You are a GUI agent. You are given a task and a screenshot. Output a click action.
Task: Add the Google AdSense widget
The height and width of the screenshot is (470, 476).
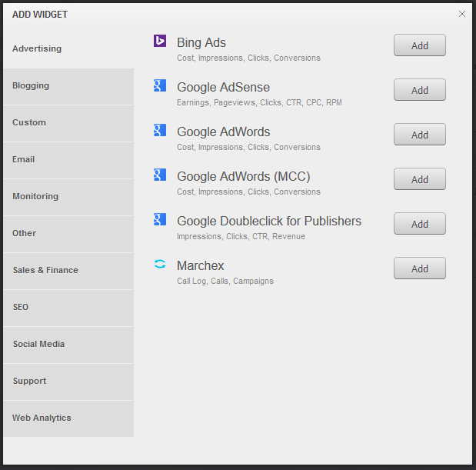[x=420, y=90]
